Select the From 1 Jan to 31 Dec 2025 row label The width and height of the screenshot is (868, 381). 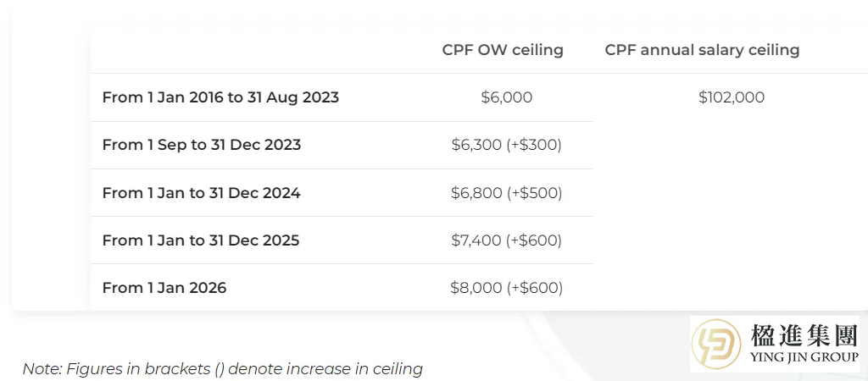[x=201, y=240]
